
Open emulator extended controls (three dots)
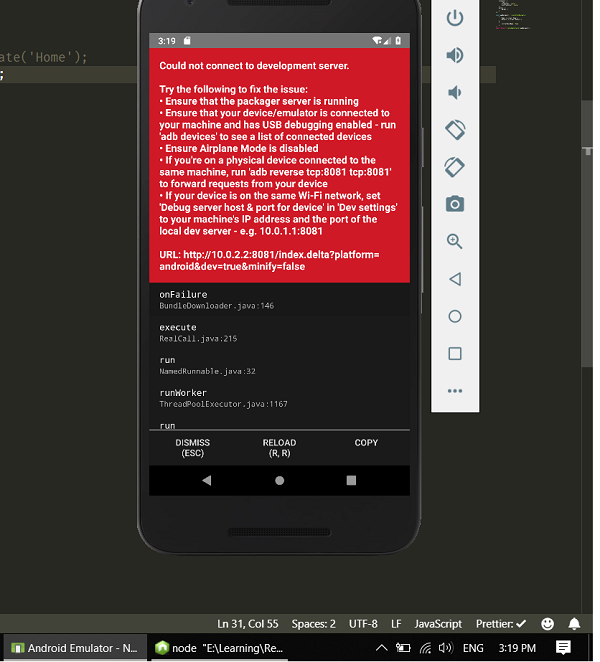[x=455, y=391]
